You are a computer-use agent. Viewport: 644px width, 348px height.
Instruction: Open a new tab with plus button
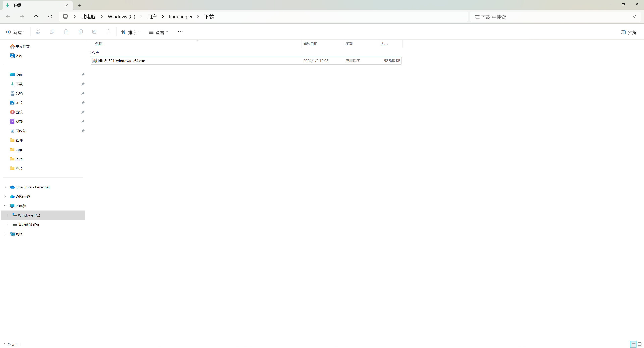(x=79, y=5)
